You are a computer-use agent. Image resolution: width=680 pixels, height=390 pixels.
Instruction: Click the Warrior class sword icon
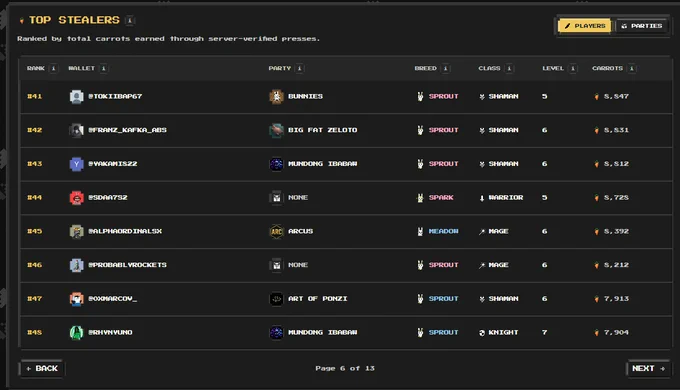[482, 198]
